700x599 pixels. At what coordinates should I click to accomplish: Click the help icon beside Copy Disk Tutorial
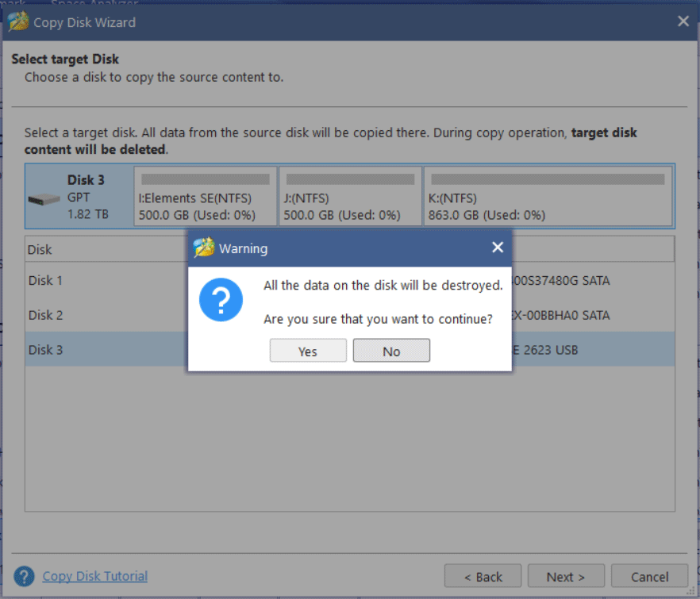point(23,577)
